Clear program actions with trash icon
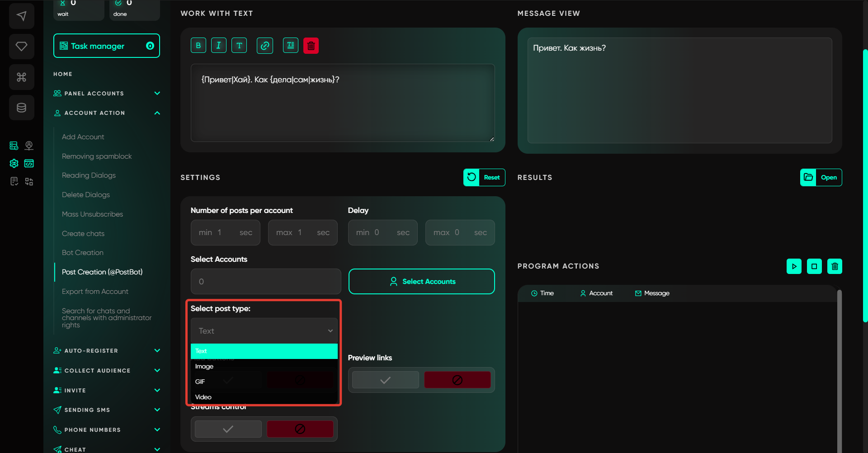868x453 pixels. tap(835, 266)
